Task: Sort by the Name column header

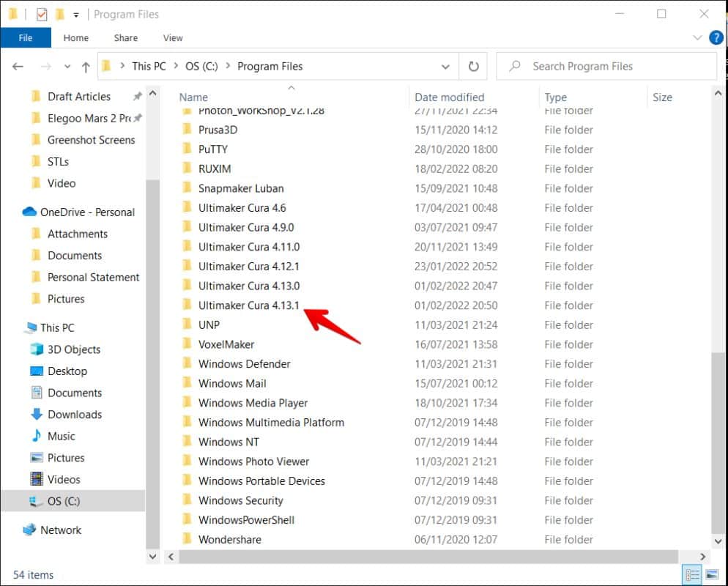Action: (x=193, y=97)
